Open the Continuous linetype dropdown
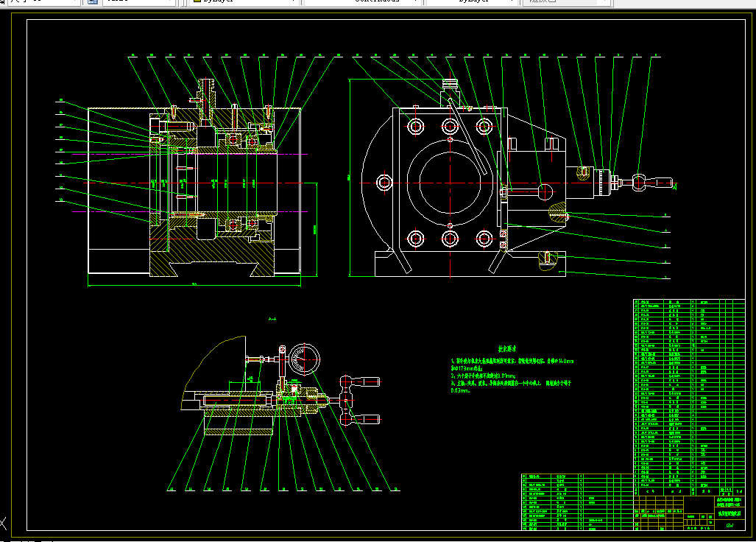This screenshot has height=542, width=756. pyautogui.click(x=362, y=2)
